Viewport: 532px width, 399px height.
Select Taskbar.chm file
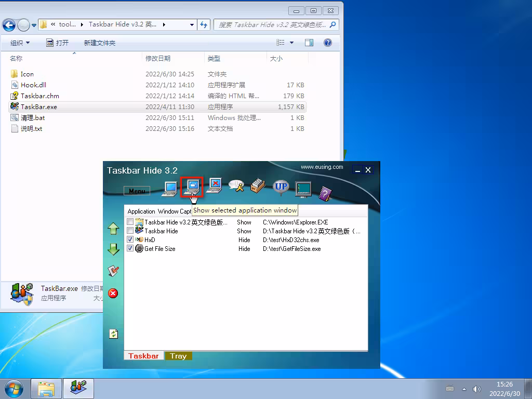[x=157, y=96]
